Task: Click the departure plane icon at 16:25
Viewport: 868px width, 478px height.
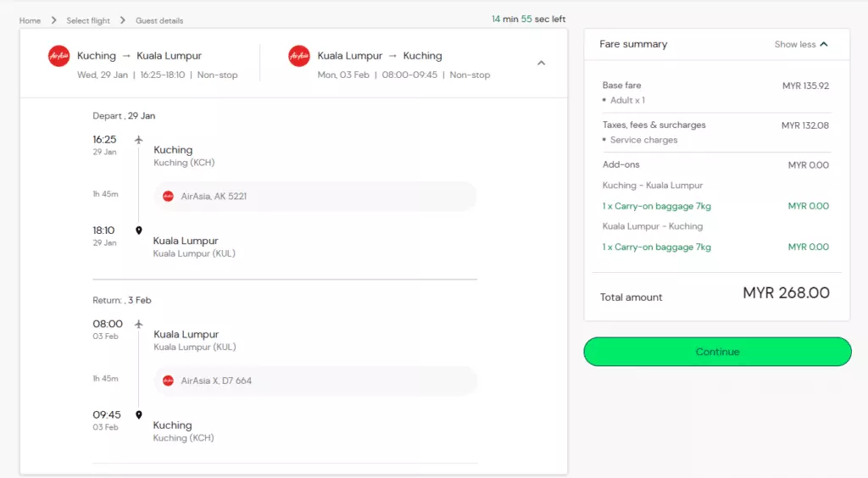Action: (x=138, y=140)
